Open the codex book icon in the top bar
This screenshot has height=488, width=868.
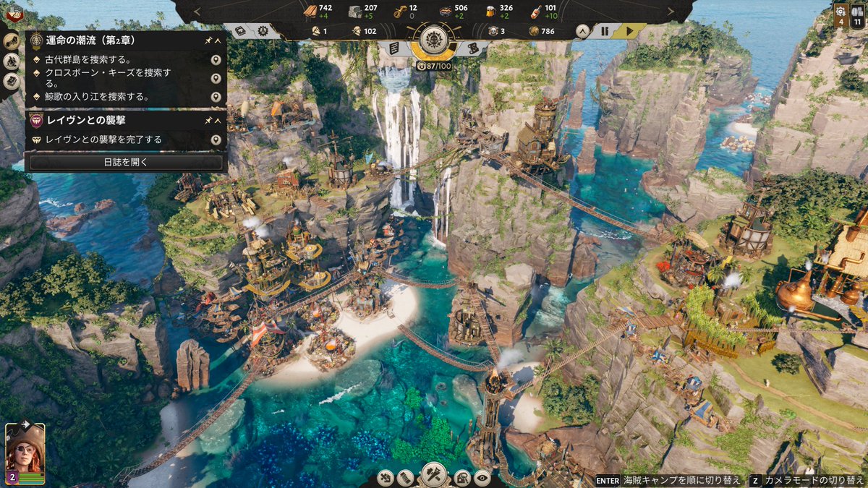point(241,31)
